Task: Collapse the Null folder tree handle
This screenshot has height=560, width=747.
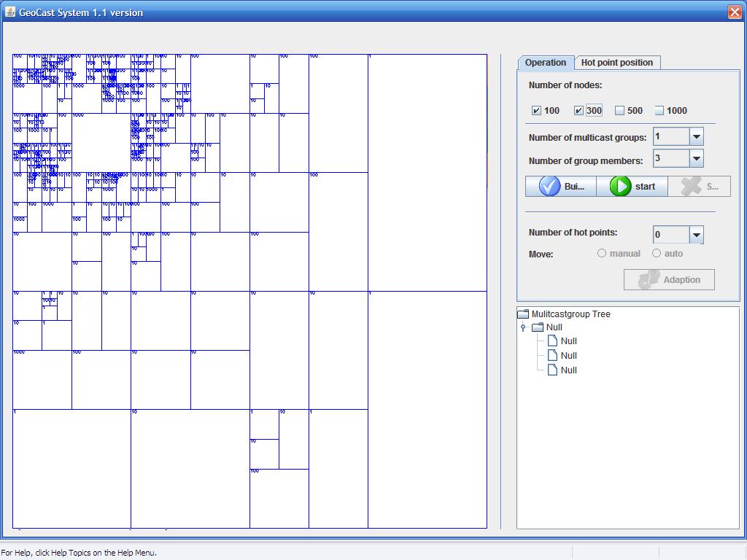Action: [523, 328]
